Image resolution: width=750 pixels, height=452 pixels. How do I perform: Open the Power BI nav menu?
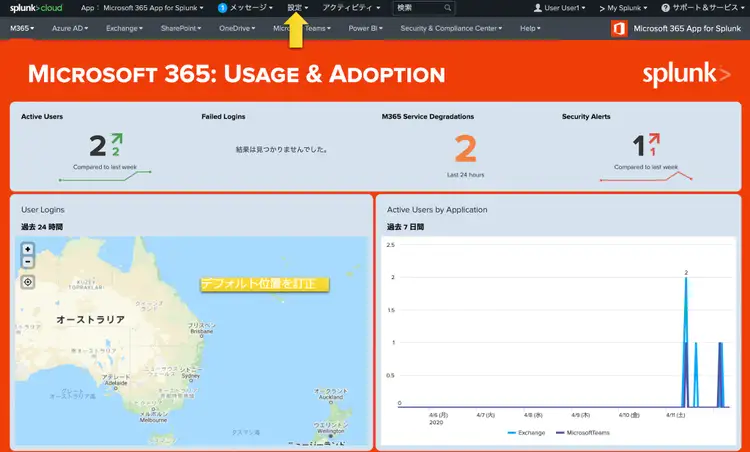pos(365,28)
